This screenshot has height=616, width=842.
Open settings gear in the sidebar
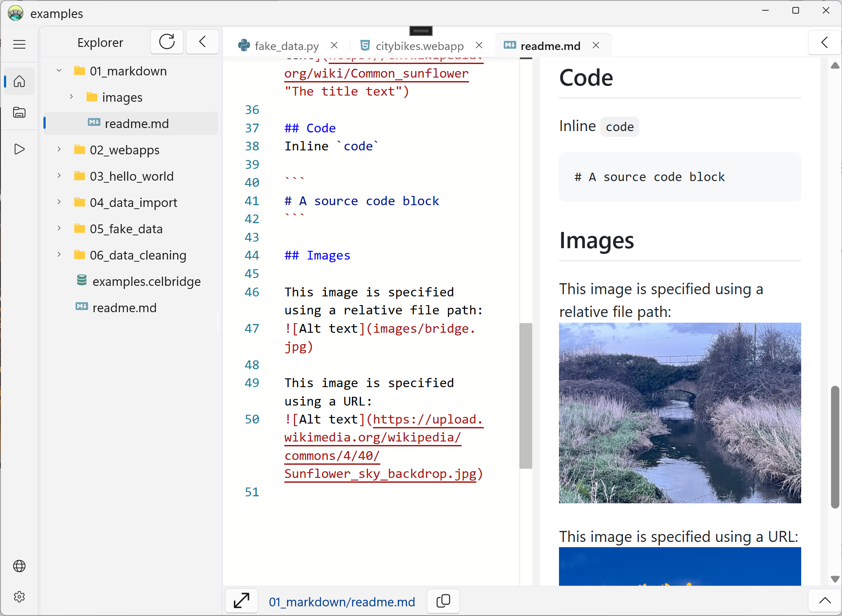pos(19,597)
